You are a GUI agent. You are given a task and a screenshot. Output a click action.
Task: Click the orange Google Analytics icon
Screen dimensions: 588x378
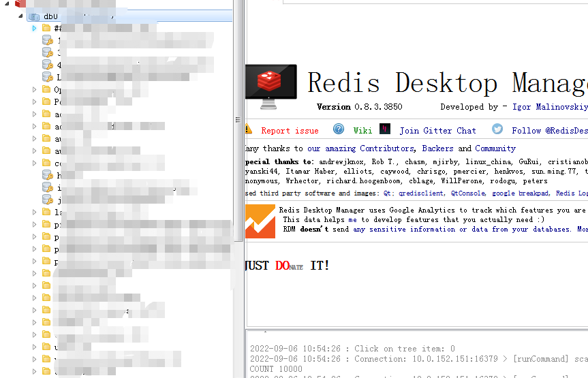260,221
